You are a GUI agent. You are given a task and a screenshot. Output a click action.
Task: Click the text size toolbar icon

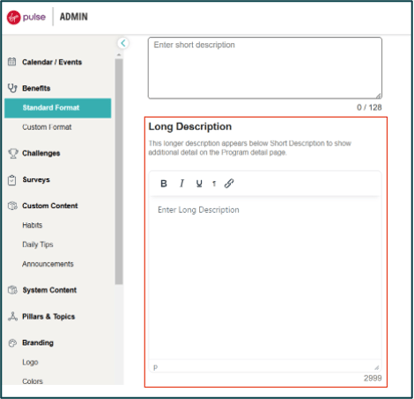tap(214, 183)
